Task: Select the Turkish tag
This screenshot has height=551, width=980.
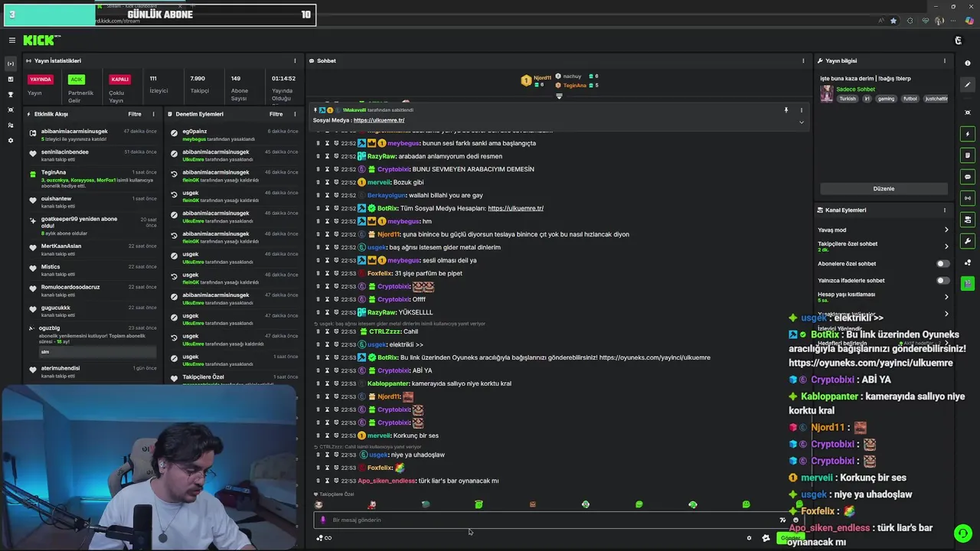Action: 848,99
